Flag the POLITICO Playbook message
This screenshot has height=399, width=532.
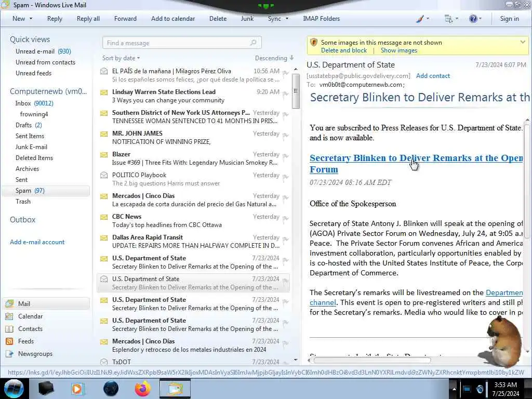click(286, 177)
